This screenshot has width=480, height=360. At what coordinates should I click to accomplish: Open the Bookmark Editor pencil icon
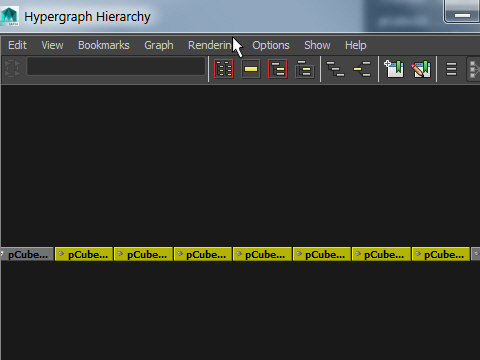point(421,69)
